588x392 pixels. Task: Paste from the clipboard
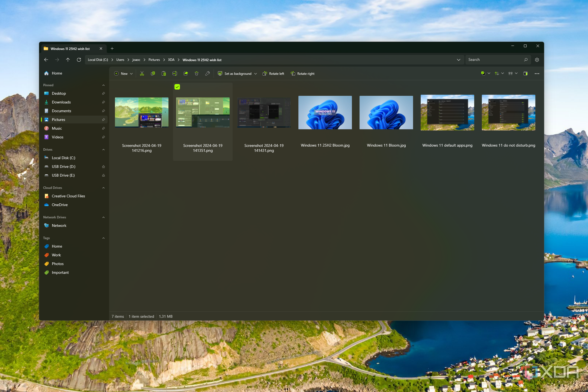tap(164, 73)
